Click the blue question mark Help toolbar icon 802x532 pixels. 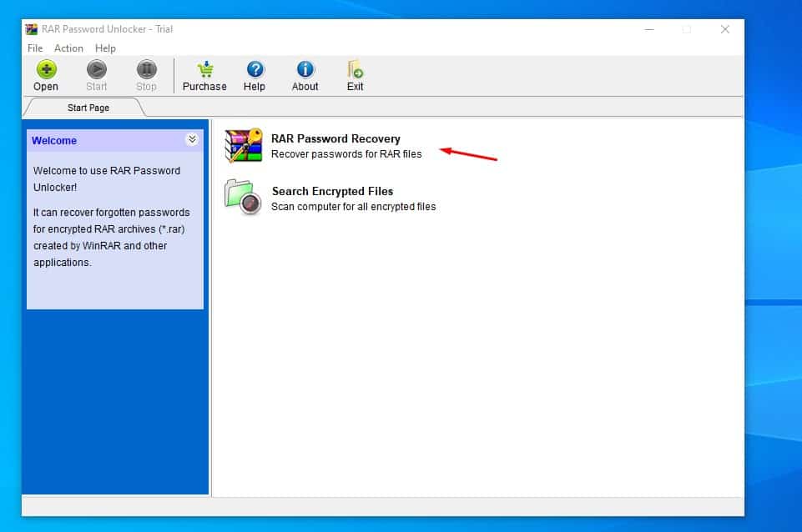point(255,70)
